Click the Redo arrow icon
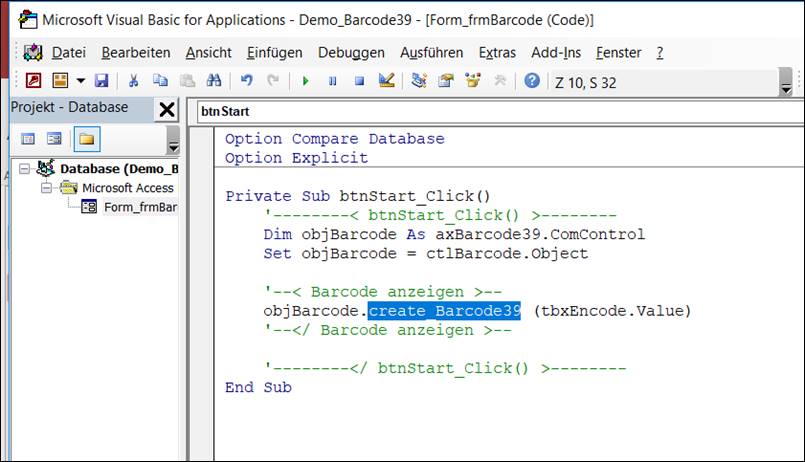This screenshot has width=805, height=462. 273,81
